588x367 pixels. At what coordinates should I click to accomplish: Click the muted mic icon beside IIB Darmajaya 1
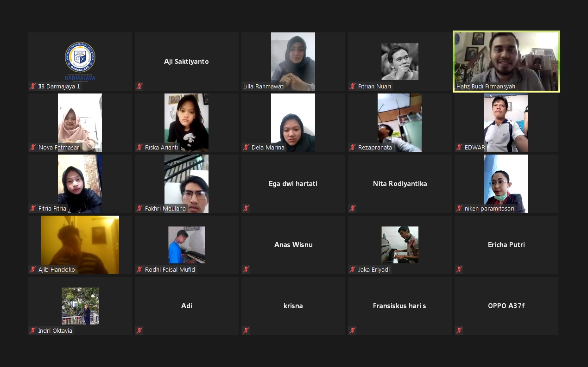[33, 86]
